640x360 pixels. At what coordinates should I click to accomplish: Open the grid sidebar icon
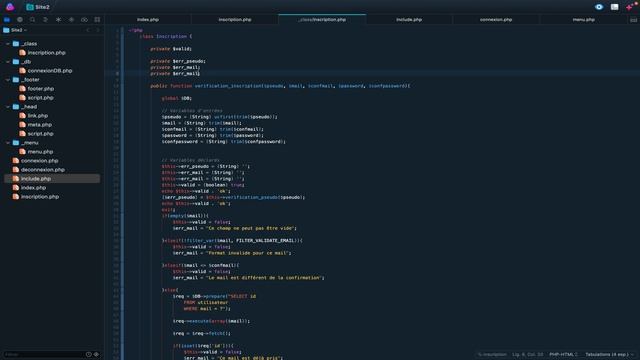[x=97, y=20]
